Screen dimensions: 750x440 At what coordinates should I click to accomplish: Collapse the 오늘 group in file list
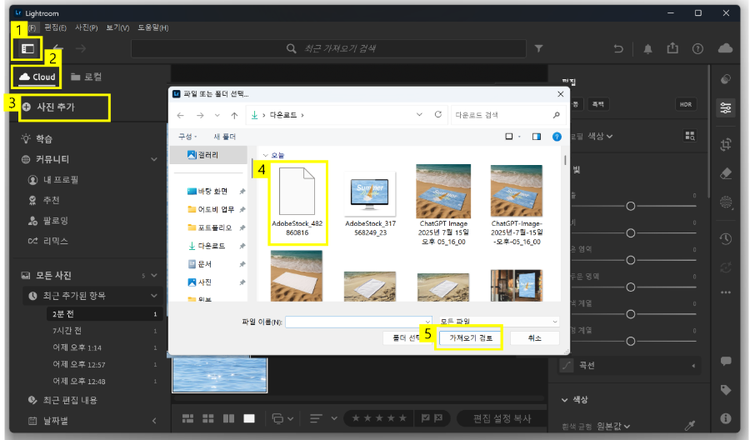pyautogui.click(x=265, y=155)
